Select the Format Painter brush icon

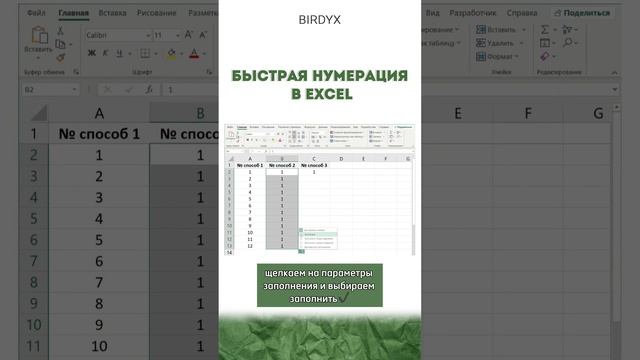pyautogui.click(x=60, y=57)
